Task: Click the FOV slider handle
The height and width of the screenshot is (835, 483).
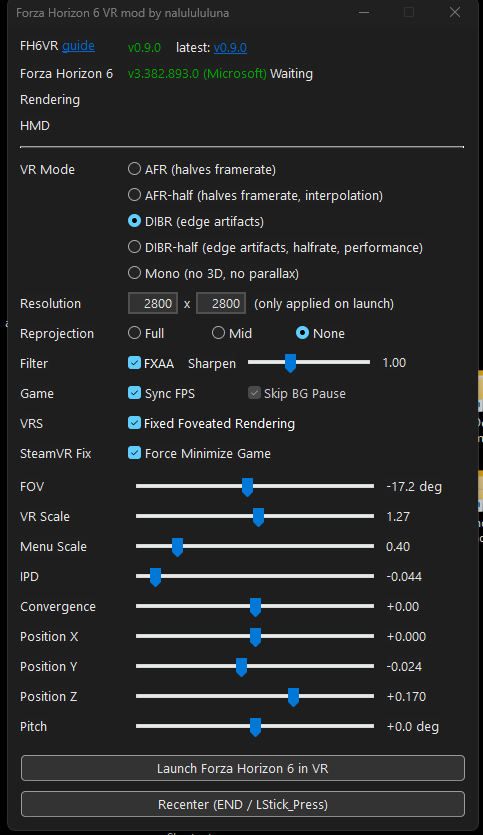Action: (247, 487)
